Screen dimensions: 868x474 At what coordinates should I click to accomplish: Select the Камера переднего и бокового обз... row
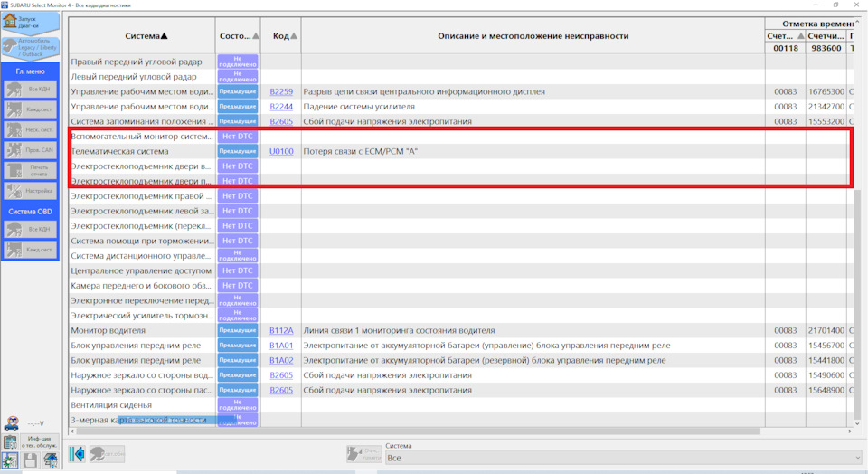[x=460, y=286]
